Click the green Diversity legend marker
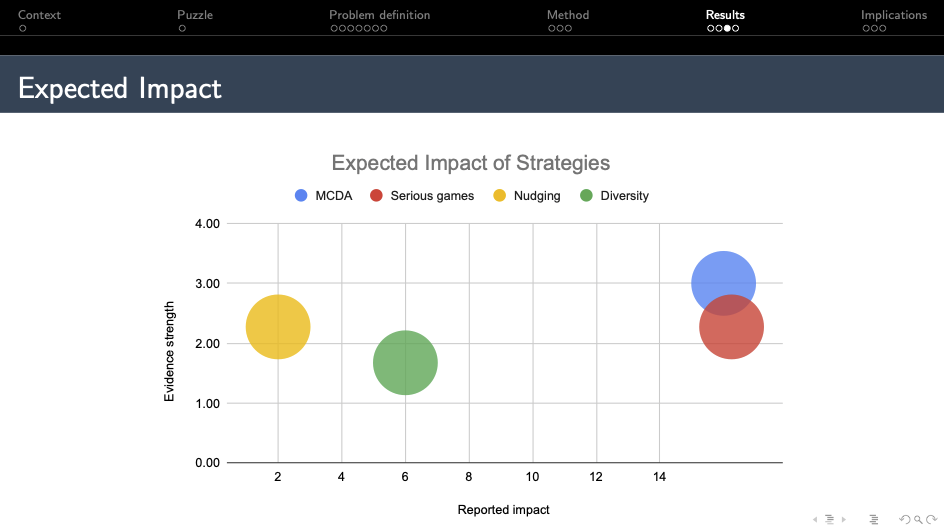The height and width of the screenshot is (531, 944). tap(586, 195)
